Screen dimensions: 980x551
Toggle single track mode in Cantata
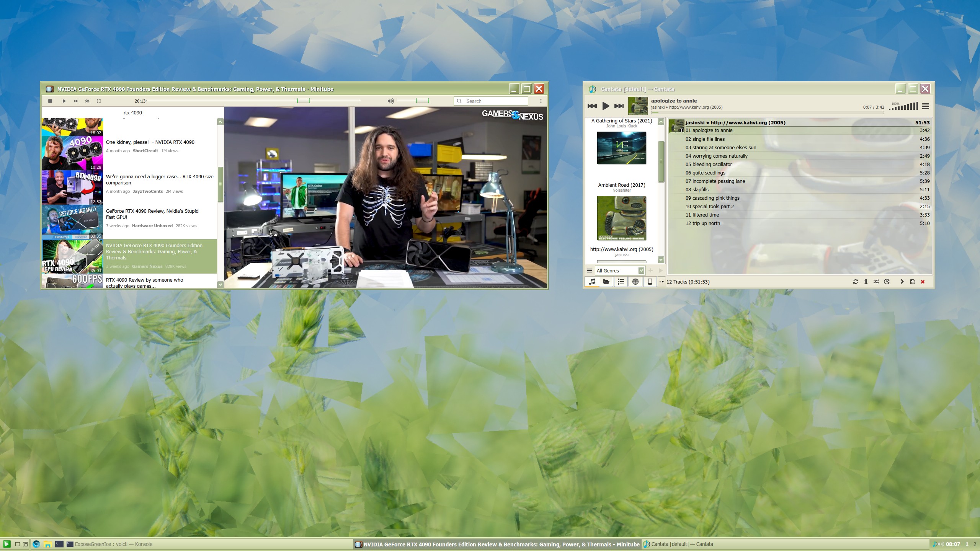click(866, 282)
